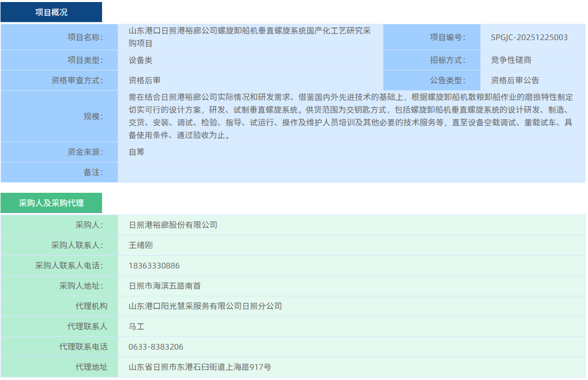The height and width of the screenshot is (380, 588).
Task: Click the 资格后审 qualification review value
Action: (145, 80)
